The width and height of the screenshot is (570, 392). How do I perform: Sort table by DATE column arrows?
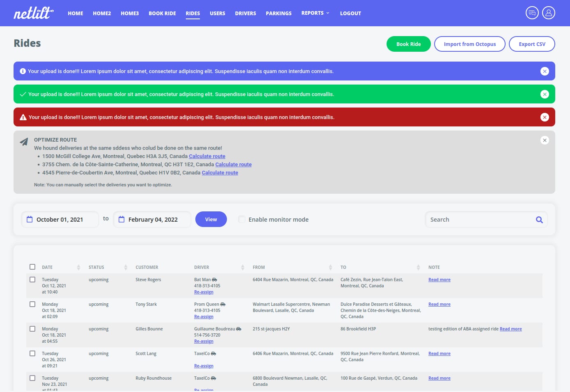coord(78,268)
